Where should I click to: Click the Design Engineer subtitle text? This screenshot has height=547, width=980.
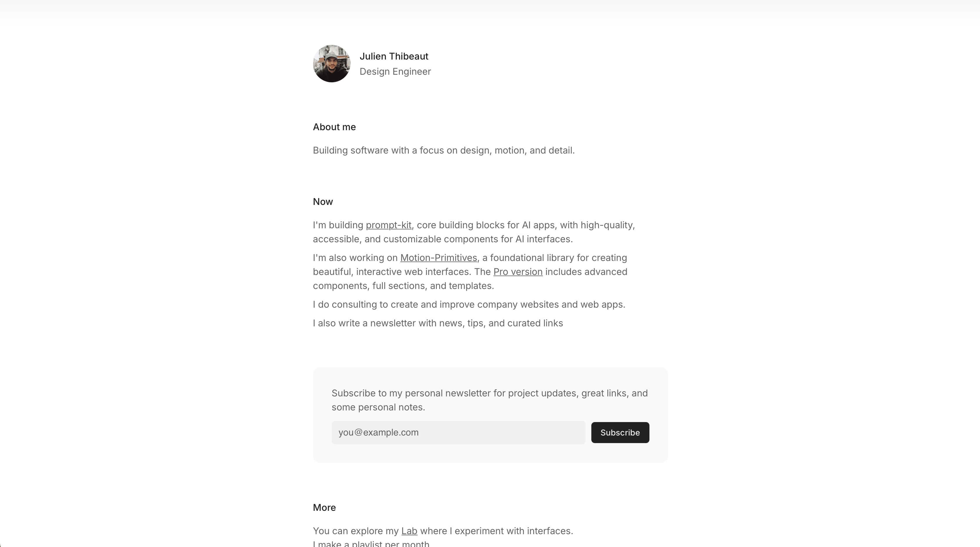click(395, 72)
